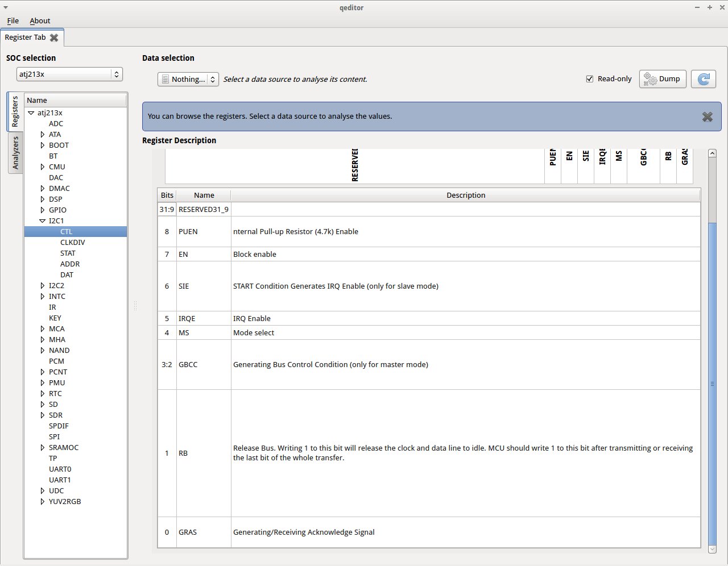Expand the DMAC tree node

click(43, 189)
